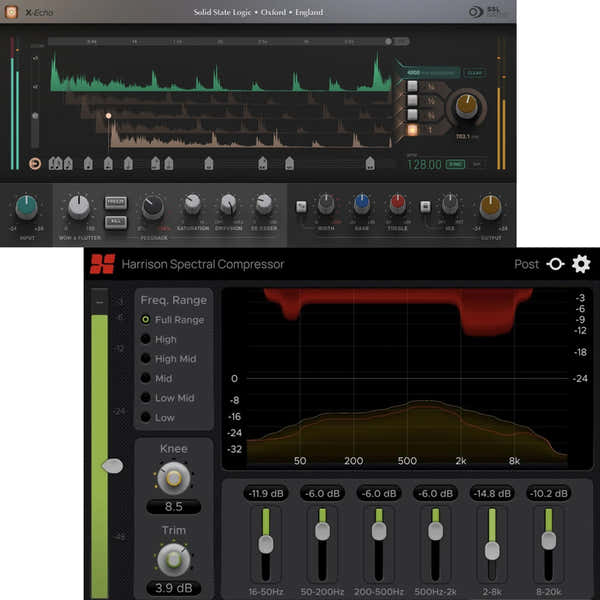Click the Post label in Harrison header
Screen dimensions: 600x600
pos(526,264)
